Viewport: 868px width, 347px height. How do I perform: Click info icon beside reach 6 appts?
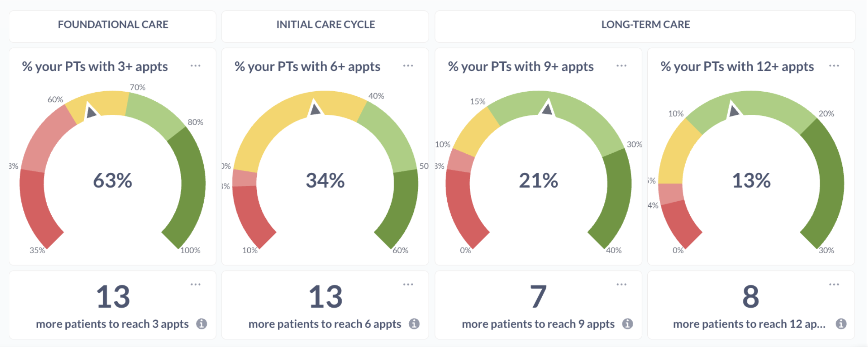pos(414,324)
